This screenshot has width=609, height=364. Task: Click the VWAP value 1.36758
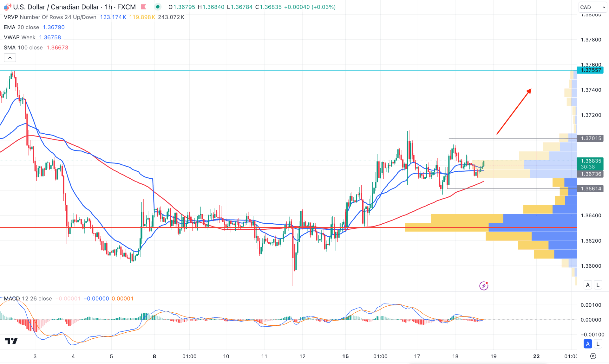50,37
